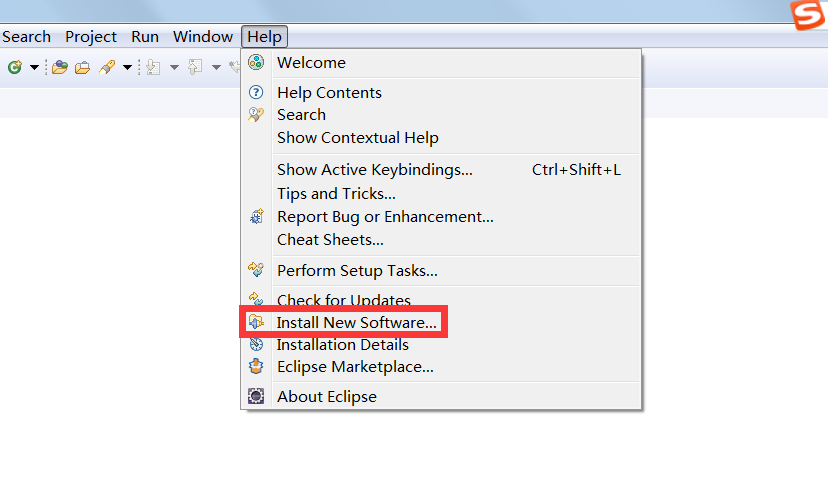
Task: Click the flashlight Search toolbar icon
Action: coord(107,67)
